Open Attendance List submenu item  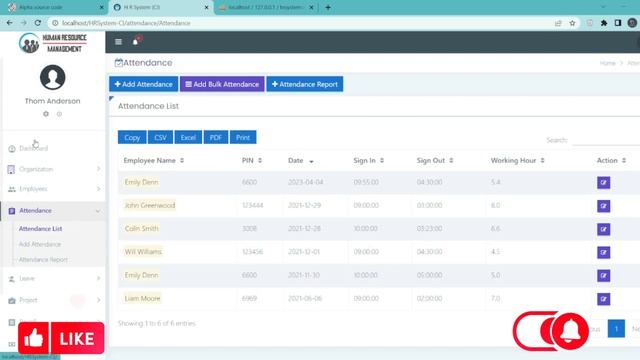pyautogui.click(x=40, y=229)
